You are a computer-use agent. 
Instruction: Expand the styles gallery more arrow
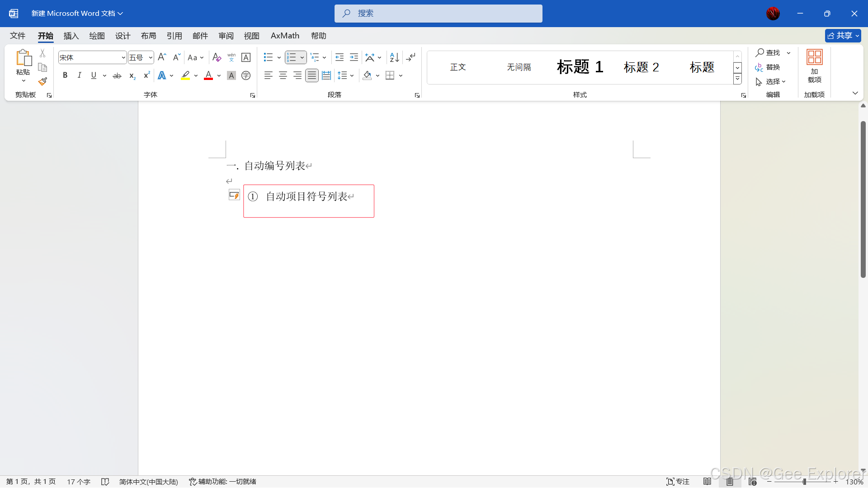[x=737, y=79]
